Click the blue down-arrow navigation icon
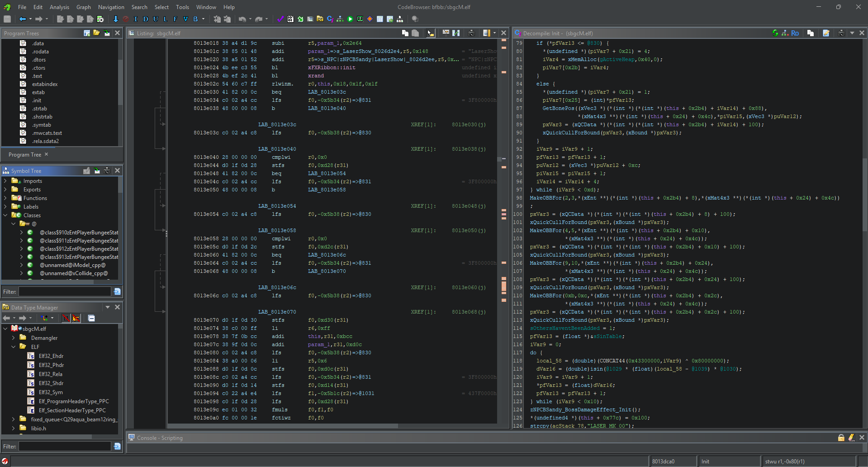Viewport: 868px width, 467px height. pos(115,19)
